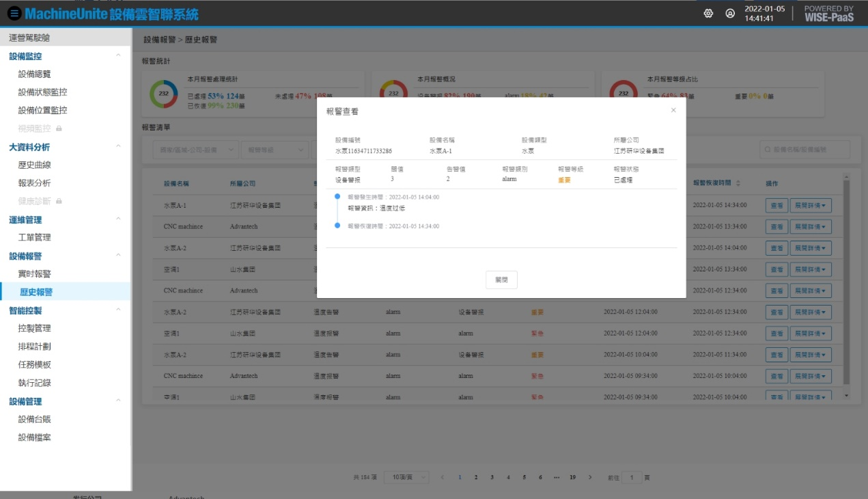
Task: Expand 展開詳情 for 水泵A-2 recovered 14:04:00
Action: [811, 248]
